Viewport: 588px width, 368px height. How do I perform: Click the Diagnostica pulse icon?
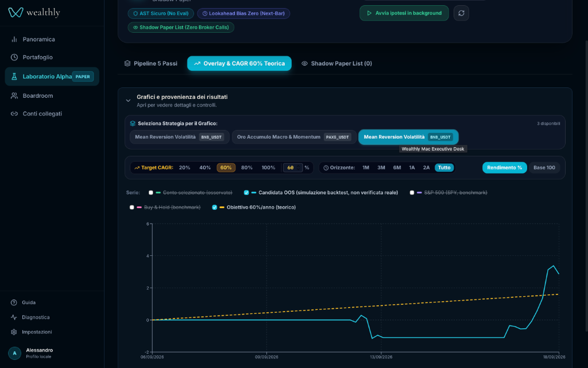point(14,317)
